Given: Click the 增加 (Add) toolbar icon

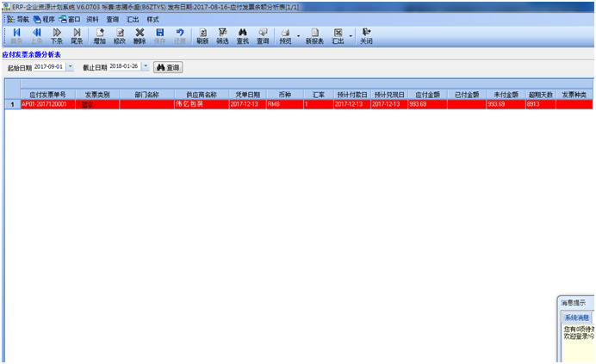Looking at the screenshot, I should pyautogui.click(x=100, y=35).
